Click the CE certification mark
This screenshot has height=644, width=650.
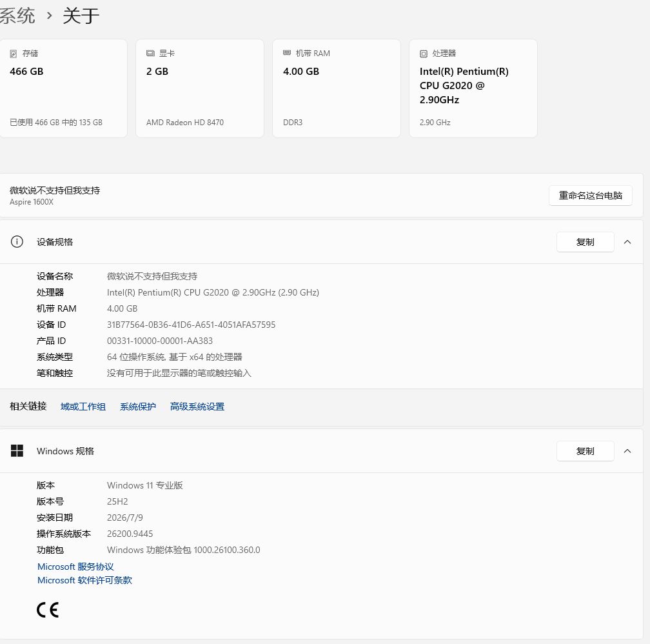click(48, 610)
